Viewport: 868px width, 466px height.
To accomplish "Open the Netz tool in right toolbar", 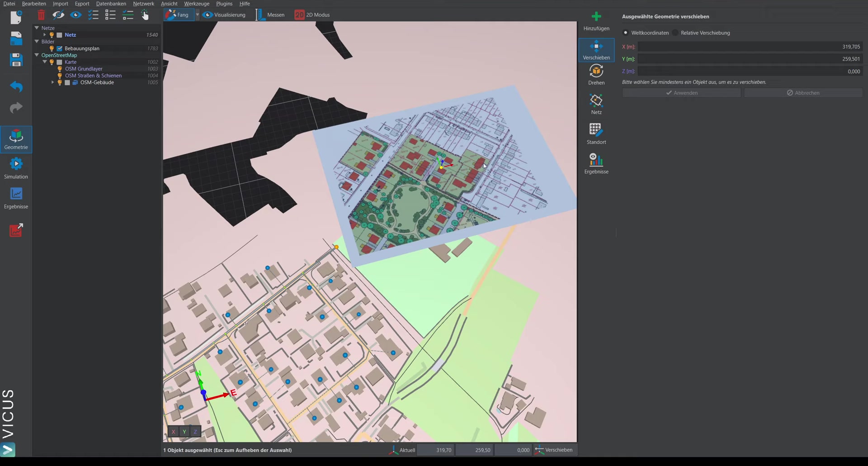I will coord(596,105).
